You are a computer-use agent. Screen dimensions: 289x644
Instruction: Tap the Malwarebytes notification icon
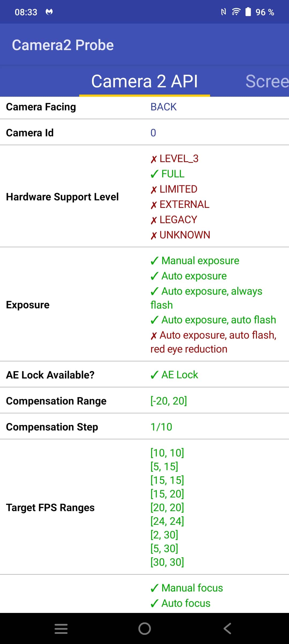[x=49, y=12]
